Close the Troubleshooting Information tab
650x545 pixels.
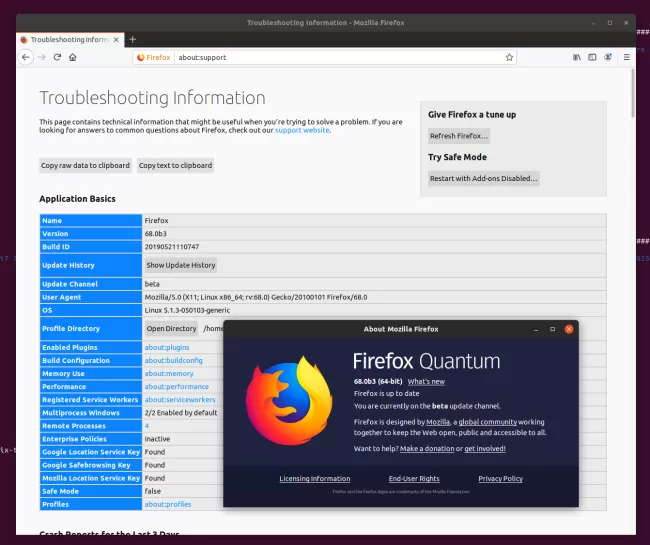click(x=116, y=39)
